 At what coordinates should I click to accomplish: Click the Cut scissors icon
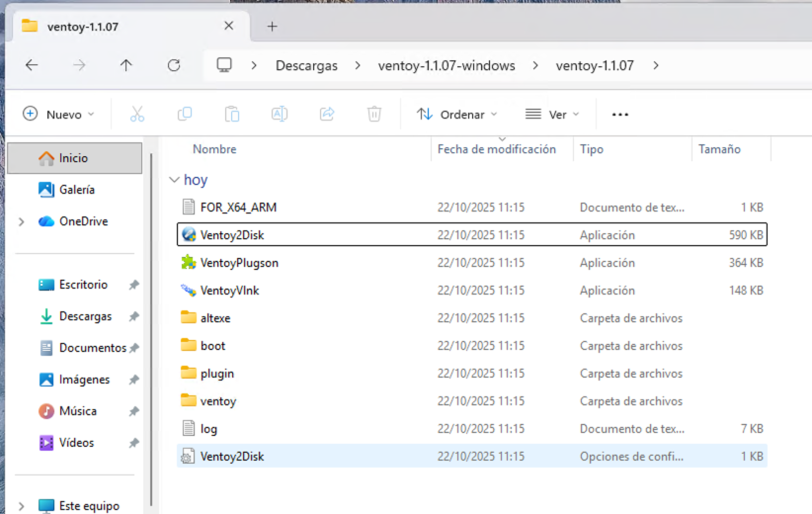click(137, 114)
